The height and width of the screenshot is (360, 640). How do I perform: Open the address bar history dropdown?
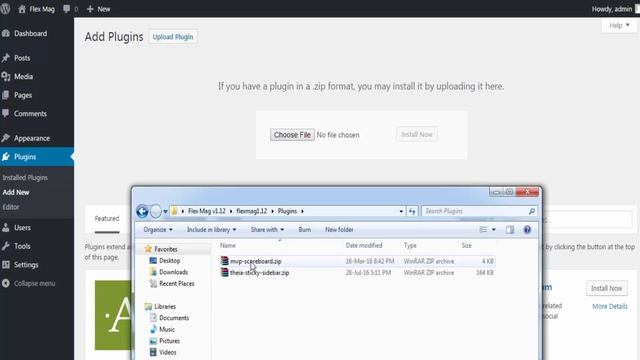pos(401,211)
